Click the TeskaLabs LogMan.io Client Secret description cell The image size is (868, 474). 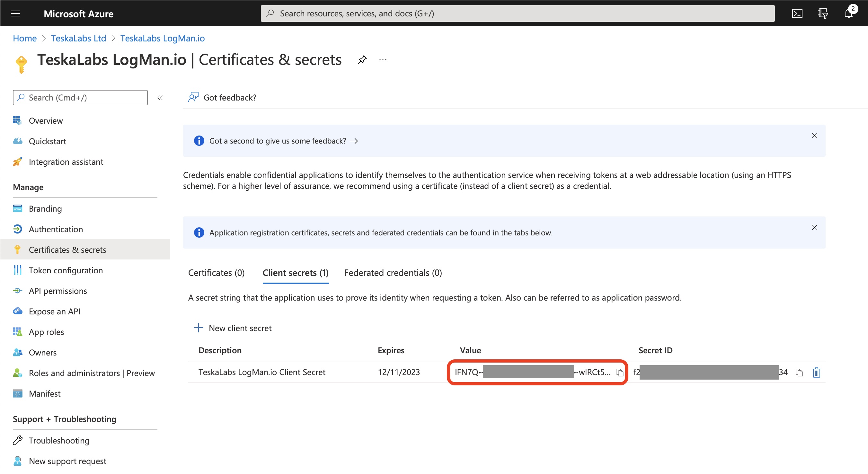click(x=262, y=372)
